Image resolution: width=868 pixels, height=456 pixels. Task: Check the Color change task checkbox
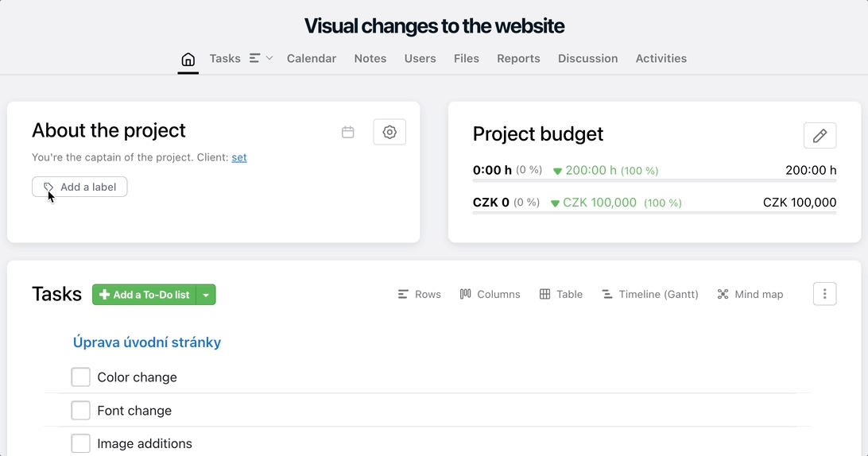81,377
